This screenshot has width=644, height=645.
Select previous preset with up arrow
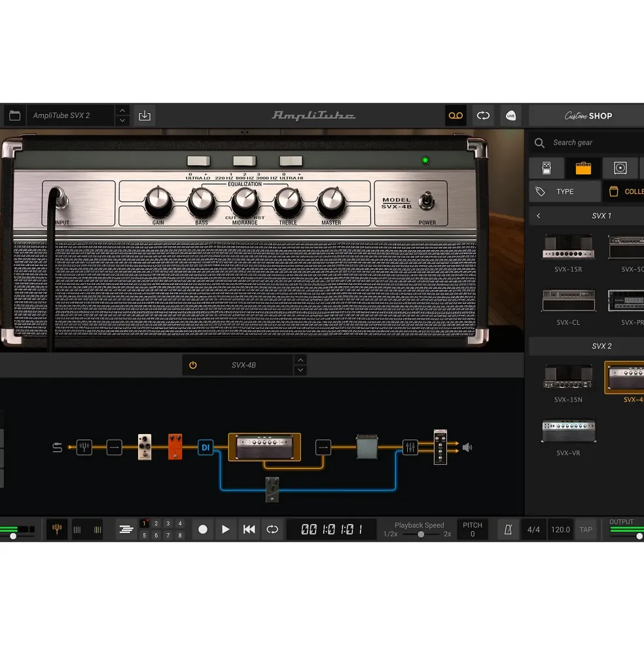pos(122,111)
